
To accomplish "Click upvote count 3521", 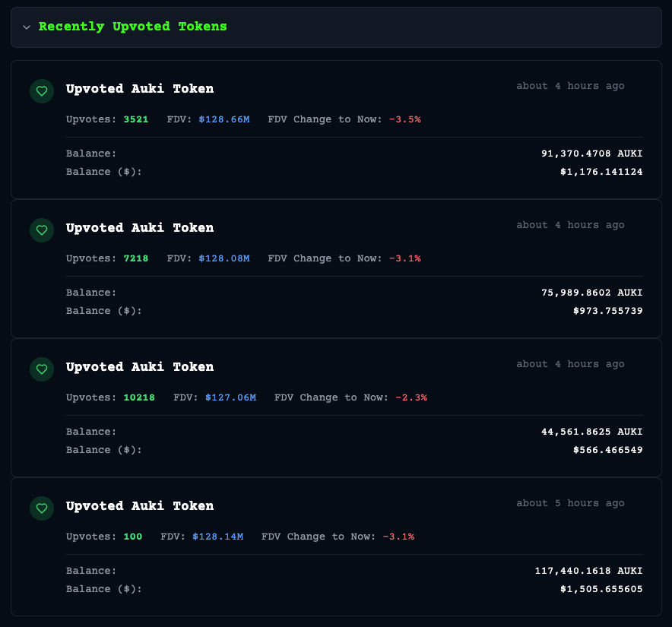I will click(x=136, y=119).
